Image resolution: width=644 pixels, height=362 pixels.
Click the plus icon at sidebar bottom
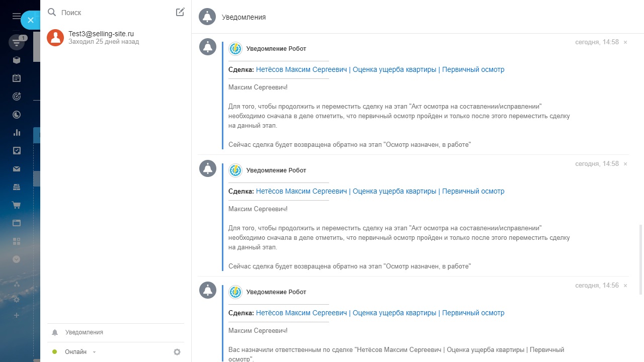pos(17,315)
